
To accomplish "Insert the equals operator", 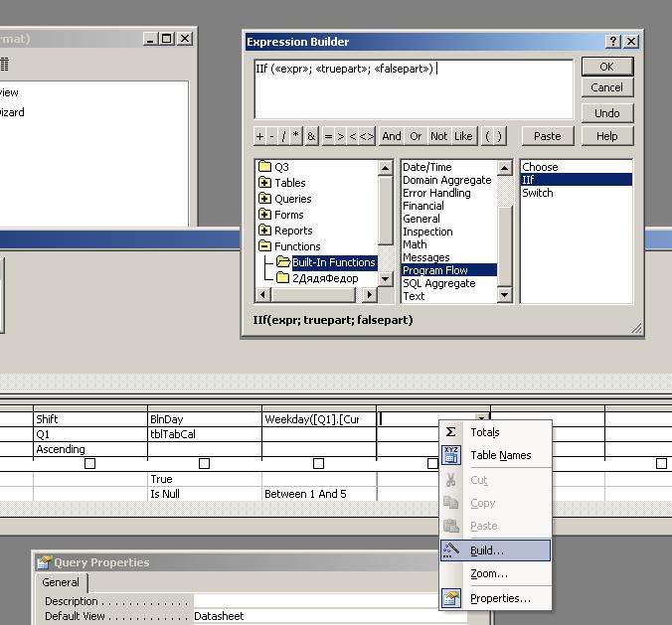I will point(328,136).
